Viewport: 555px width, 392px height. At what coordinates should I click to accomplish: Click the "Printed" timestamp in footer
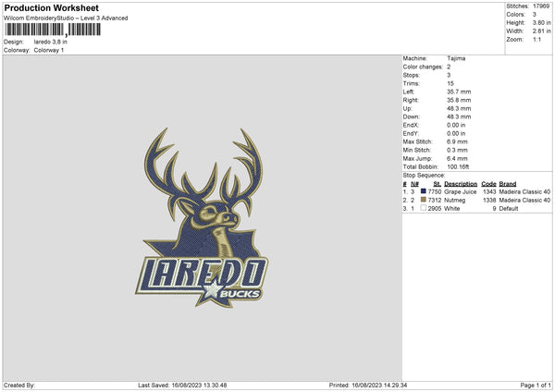coord(368,386)
